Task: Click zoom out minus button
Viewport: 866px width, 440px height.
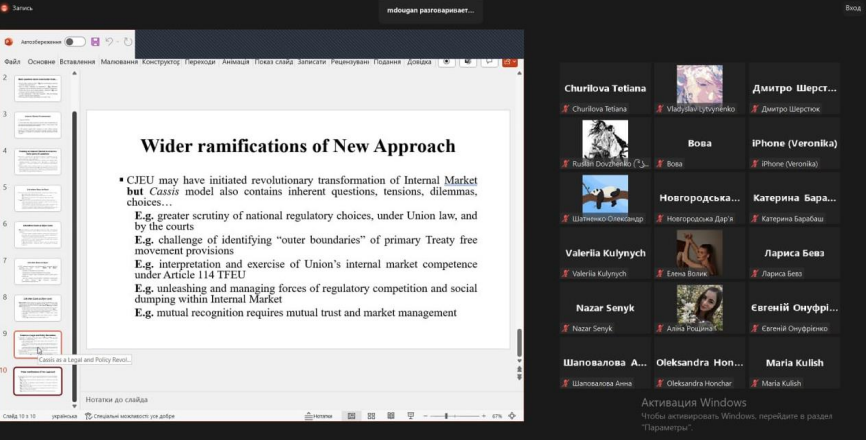Action: point(425,416)
